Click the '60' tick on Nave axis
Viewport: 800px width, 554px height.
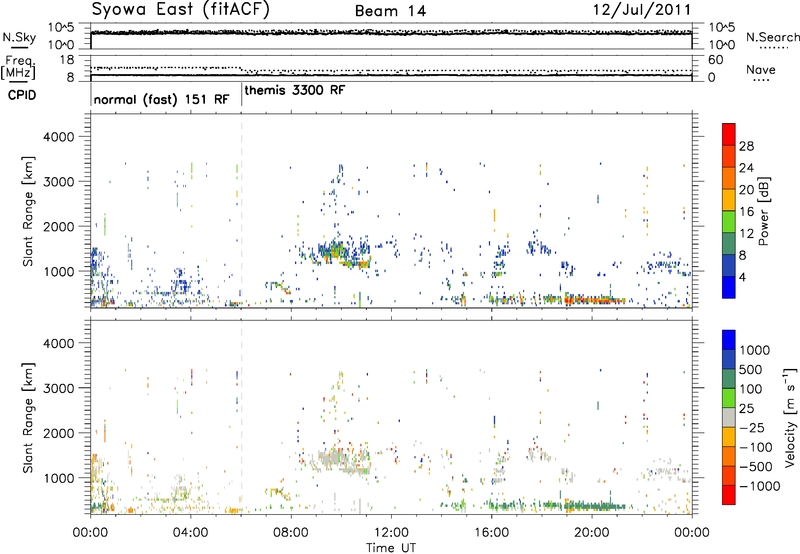715,60
